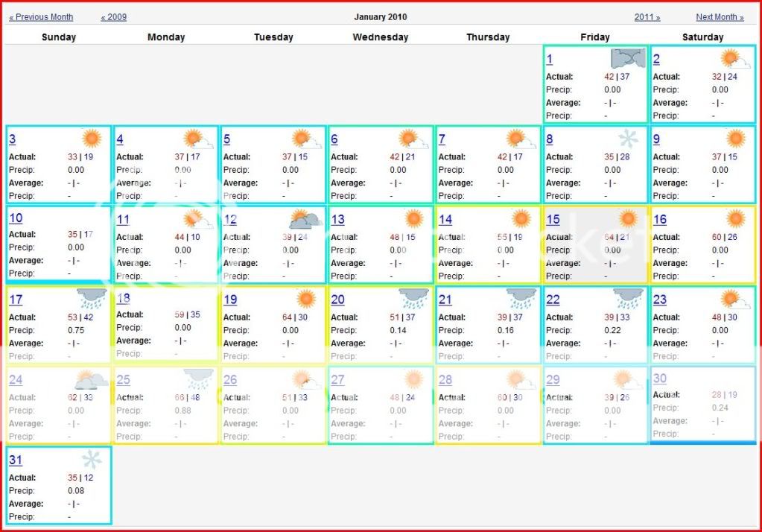This screenshot has height=532, width=762.
Task: Click the partly cloudy icon on January 23
Action: [734, 299]
